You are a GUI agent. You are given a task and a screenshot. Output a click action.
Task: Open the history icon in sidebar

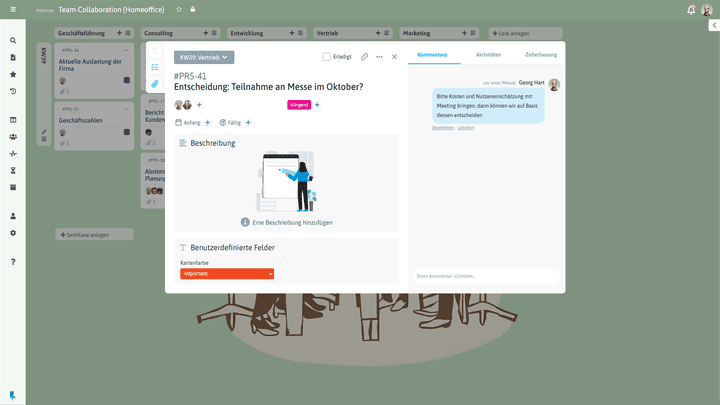[x=13, y=91]
